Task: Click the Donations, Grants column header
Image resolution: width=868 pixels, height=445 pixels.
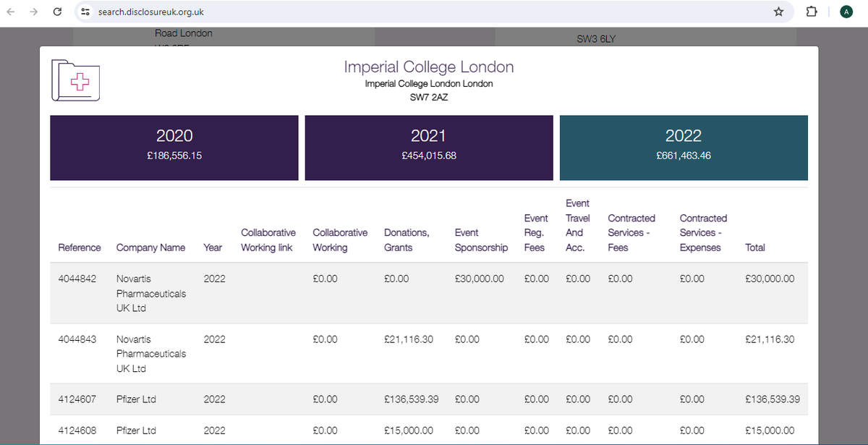Action: tap(407, 240)
